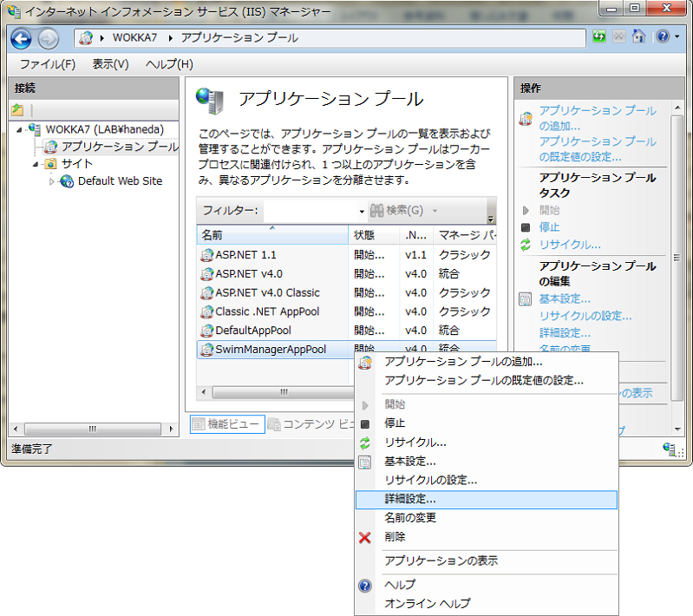Click red X delete icon in context menu

pos(364,537)
